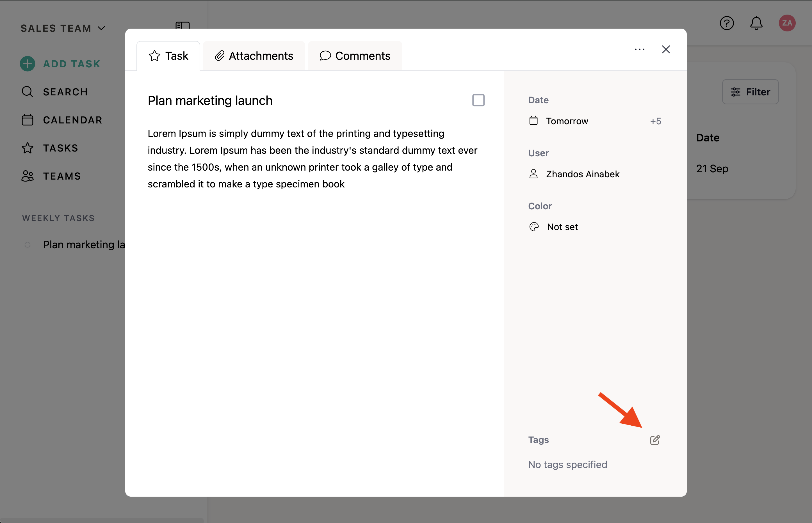Click the +5 date offset option
This screenshot has height=523, width=812.
(x=655, y=121)
